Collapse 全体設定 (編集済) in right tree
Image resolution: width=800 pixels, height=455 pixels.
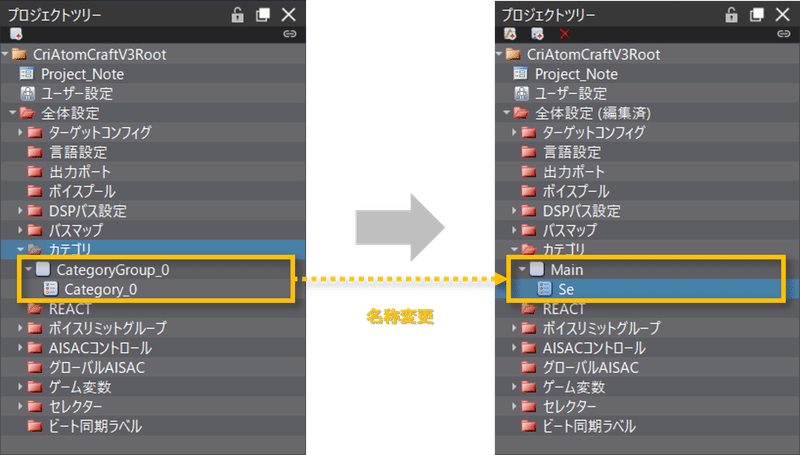pos(507,112)
